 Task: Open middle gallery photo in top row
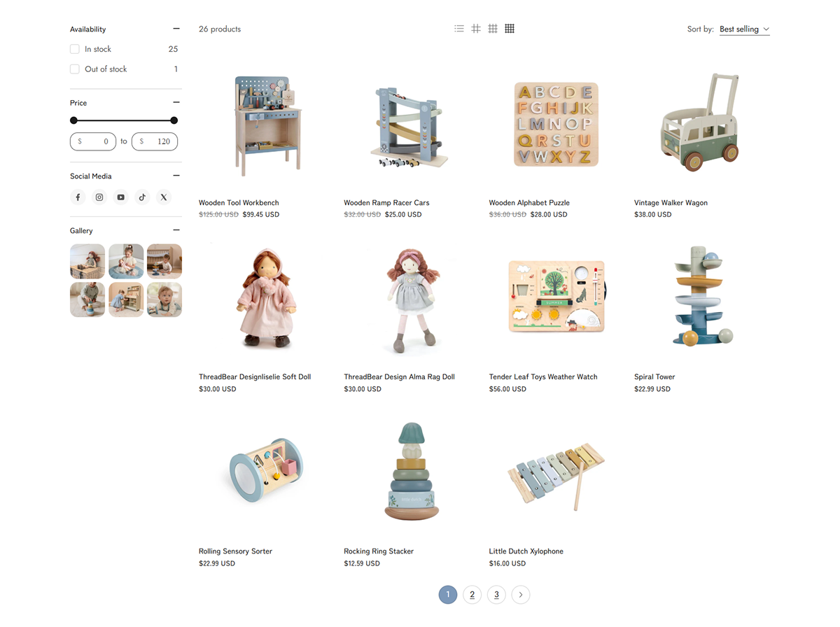pyautogui.click(x=126, y=262)
